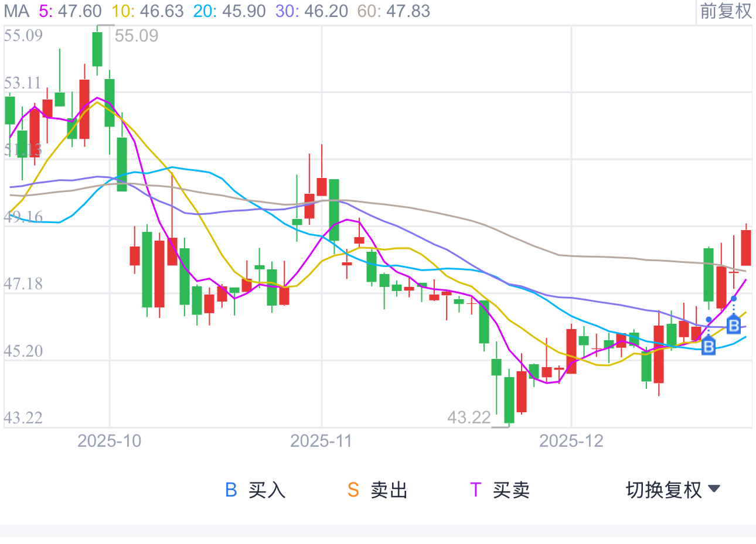Toggle the blue MA 20: 45.90 indicator
756x544 pixels.
click(229, 11)
